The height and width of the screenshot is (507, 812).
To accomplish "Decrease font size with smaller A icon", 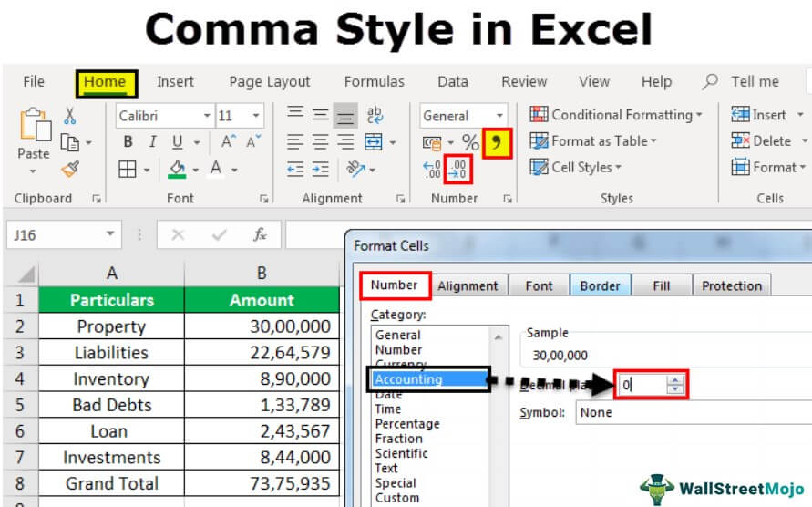I will click(x=253, y=141).
